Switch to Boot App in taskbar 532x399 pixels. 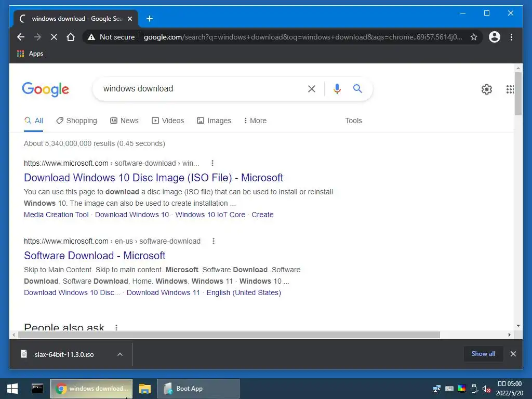tap(198, 389)
